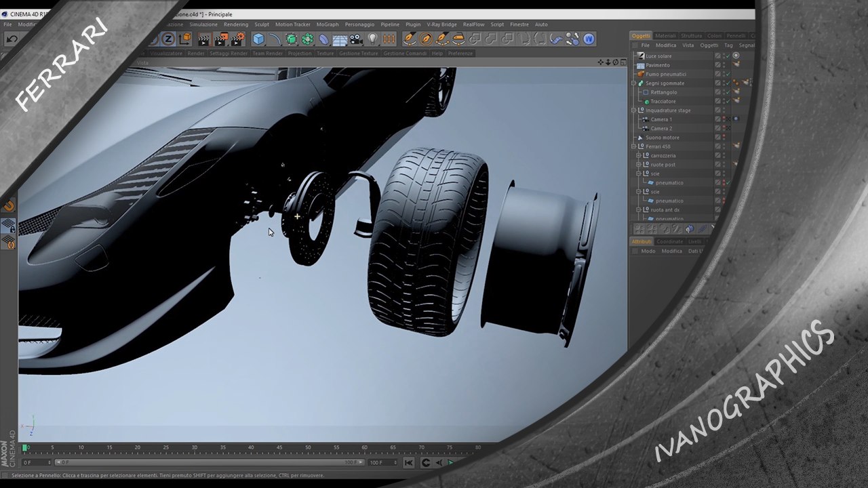Click the connected spheres toolbar icon
This screenshot has height=488, width=868.
point(573,39)
